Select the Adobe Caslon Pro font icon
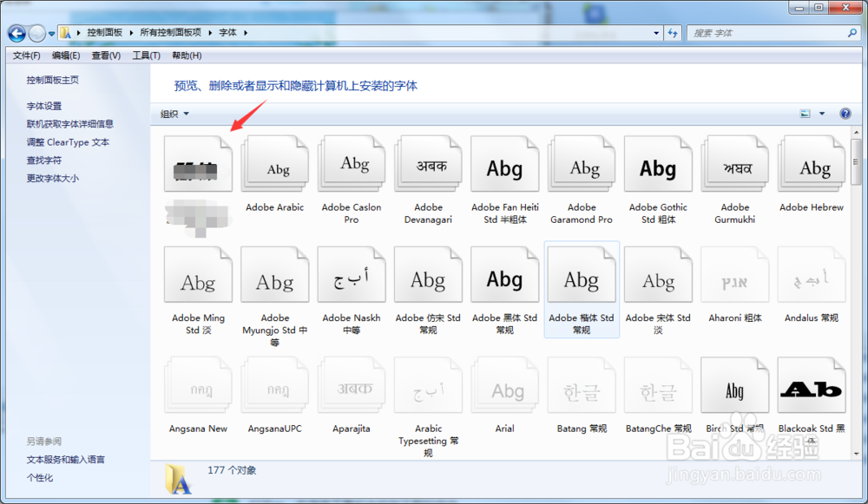This screenshot has height=504, width=868. pyautogui.click(x=352, y=164)
